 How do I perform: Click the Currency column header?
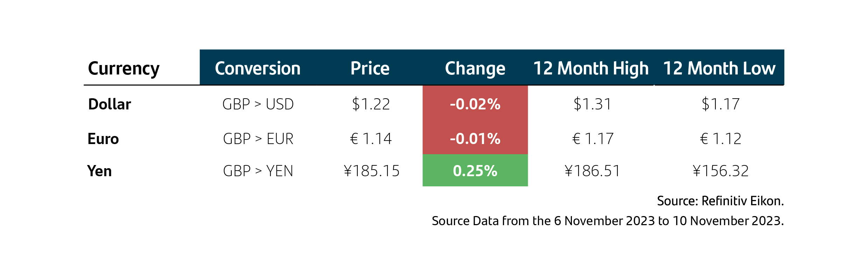click(124, 69)
